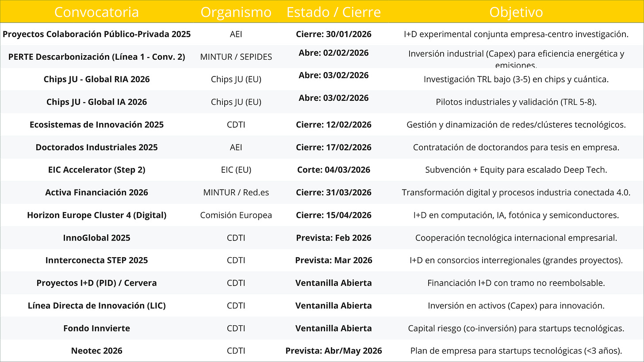Click 'Cierre: 31/03/2026' date cell
644x362 pixels.
333,193
